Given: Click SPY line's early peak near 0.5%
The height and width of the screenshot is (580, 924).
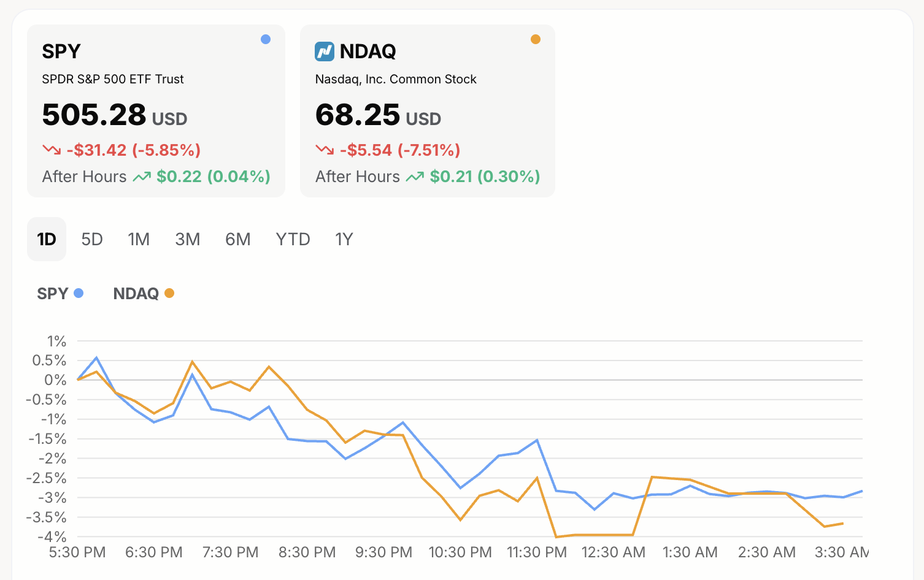Looking at the screenshot, I should tap(96, 357).
